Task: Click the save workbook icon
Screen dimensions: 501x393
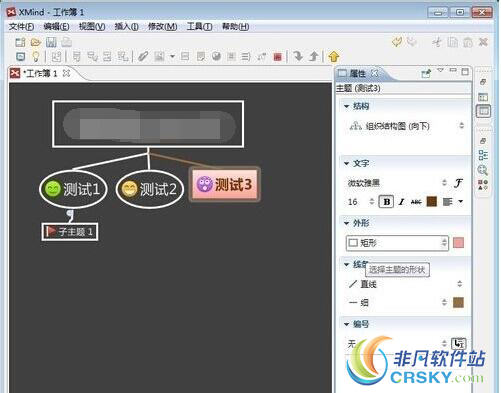Action: click(x=51, y=42)
